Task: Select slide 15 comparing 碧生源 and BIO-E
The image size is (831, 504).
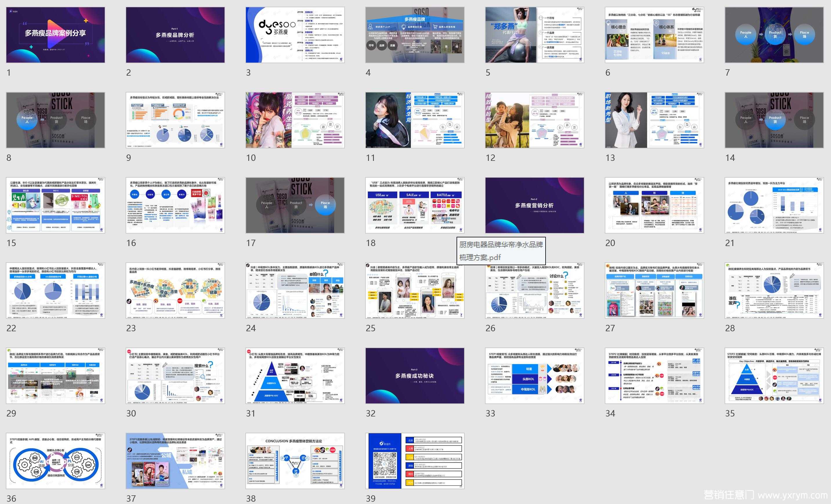Action: [x=55, y=205]
